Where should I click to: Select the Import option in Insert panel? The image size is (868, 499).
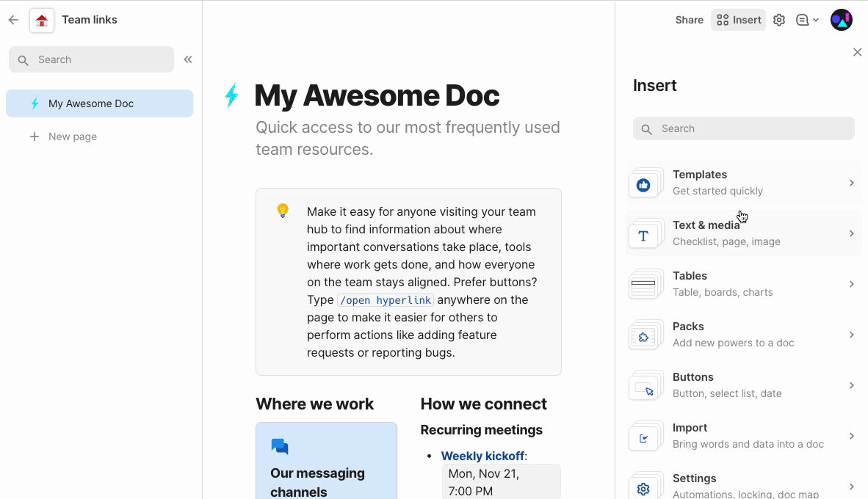click(743, 436)
